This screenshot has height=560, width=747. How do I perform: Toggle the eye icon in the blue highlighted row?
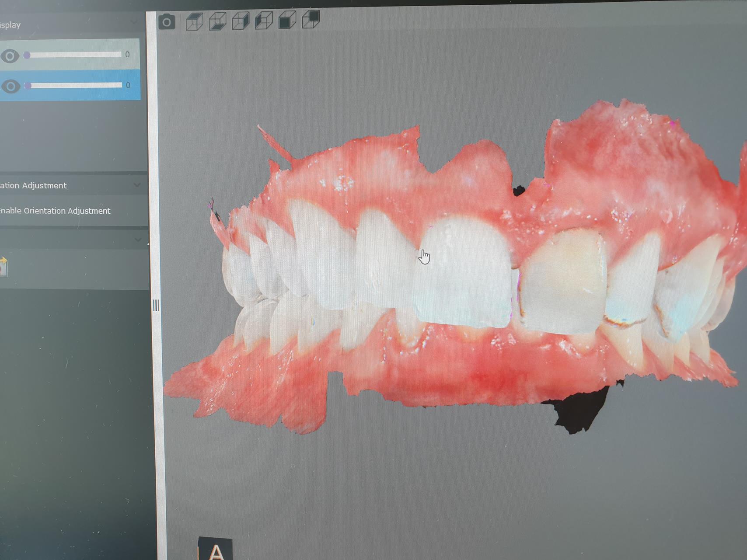[10, 86]
